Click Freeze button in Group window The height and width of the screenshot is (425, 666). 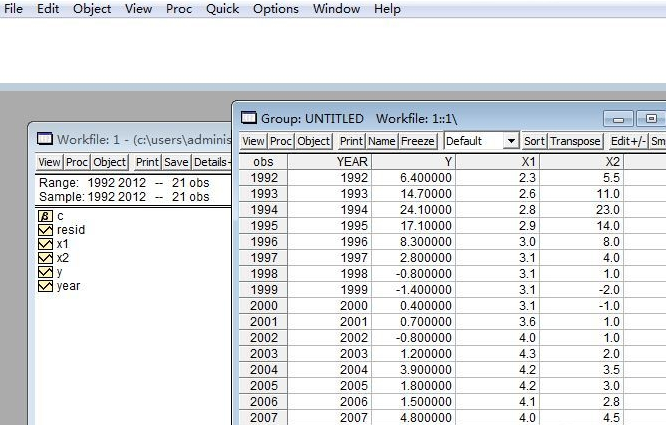tap(418, 141)
